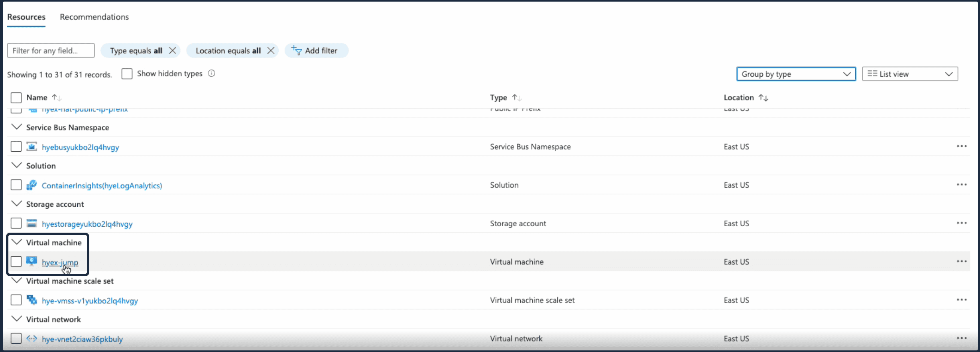Select the Resources tab

[x=26, y=17]
